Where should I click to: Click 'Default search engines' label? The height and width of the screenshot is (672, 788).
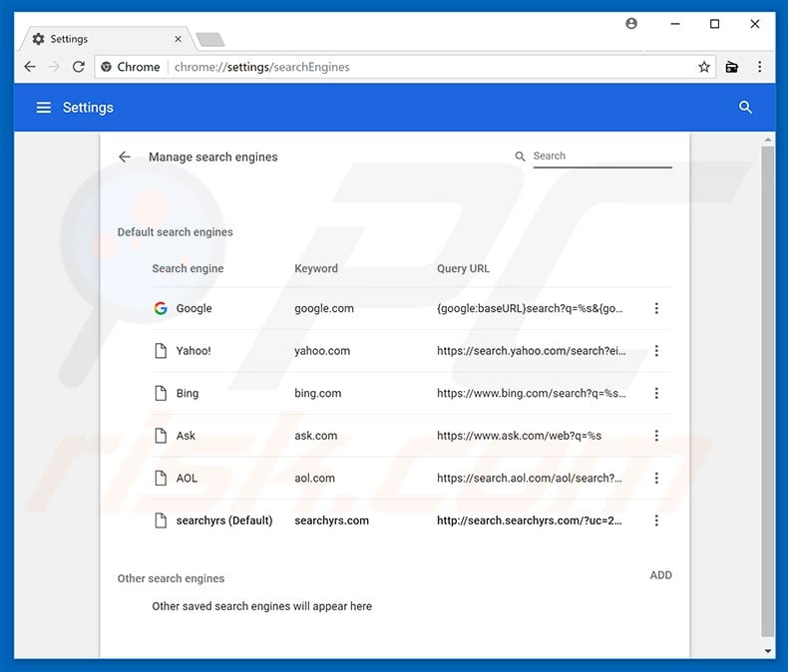click(175, 232)
